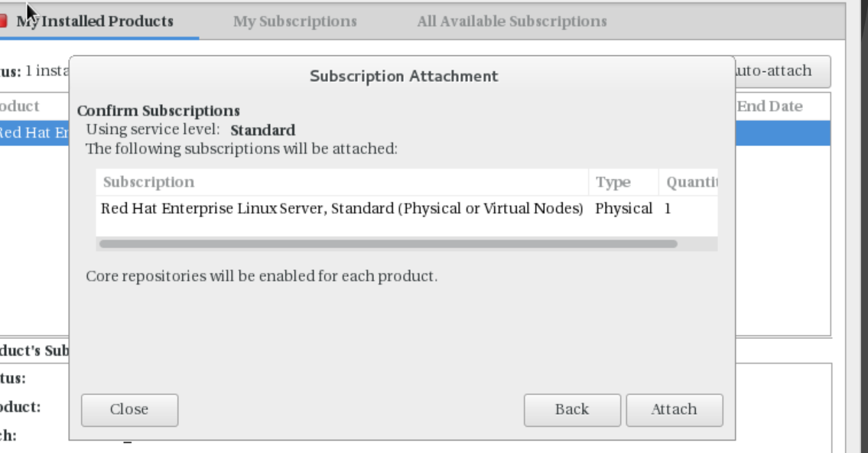
Task: Click the Physical type cell
Action: 624,209
